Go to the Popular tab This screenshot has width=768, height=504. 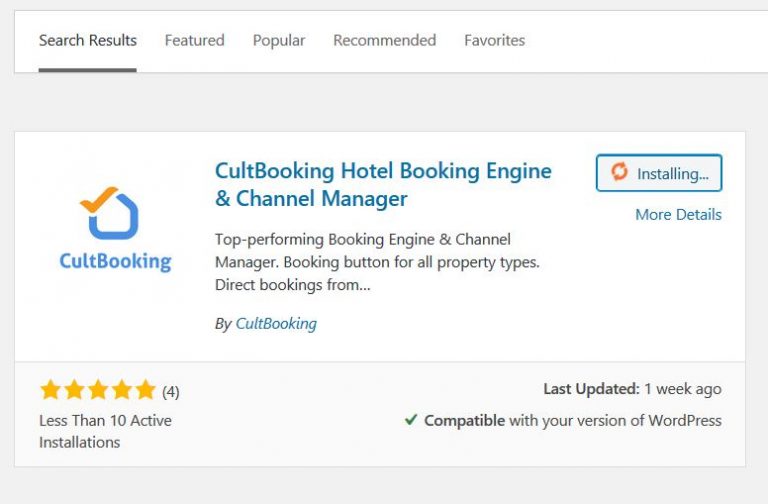pos(279,41)
